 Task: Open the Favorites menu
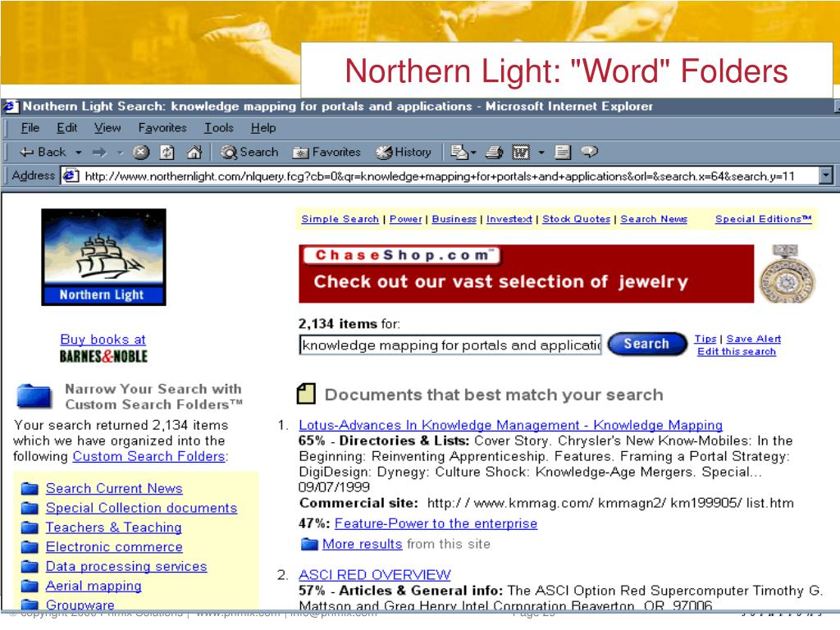tap(162, 128)
